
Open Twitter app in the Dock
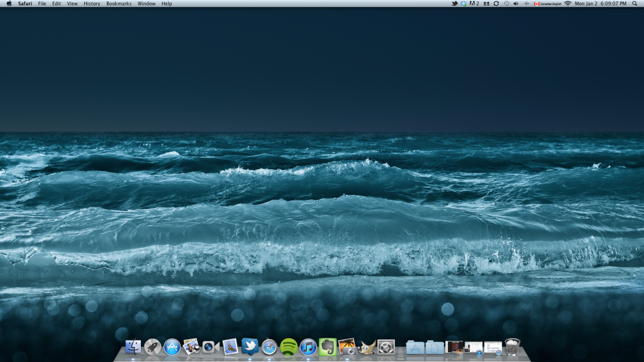[x=250, y=346]
